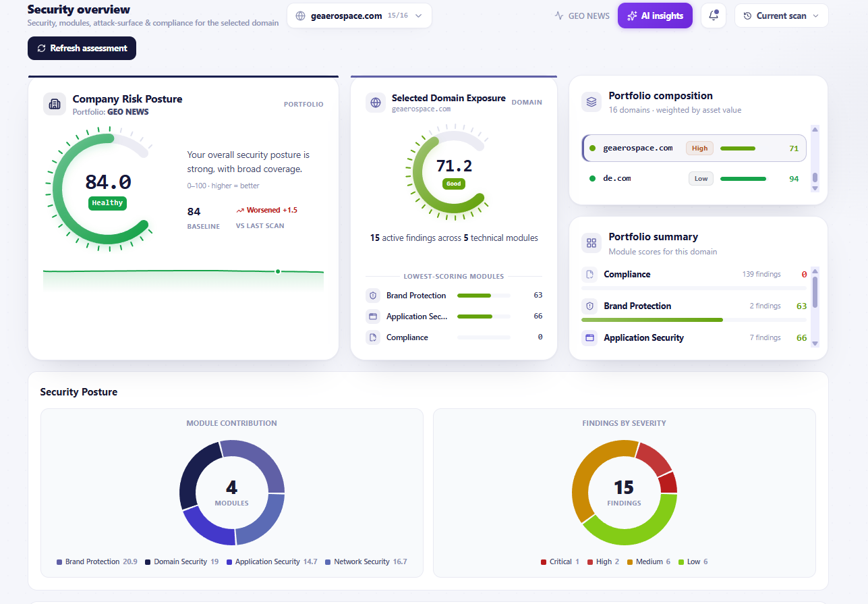
Task: Click the DOMAIN label on exposure card
Action: (527, 103)
